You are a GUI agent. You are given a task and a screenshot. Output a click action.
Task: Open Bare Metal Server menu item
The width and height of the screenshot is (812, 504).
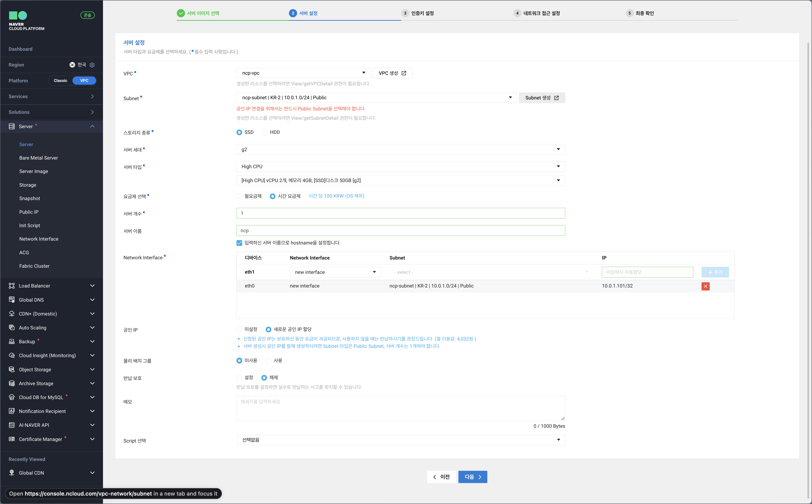click(38, 158)
